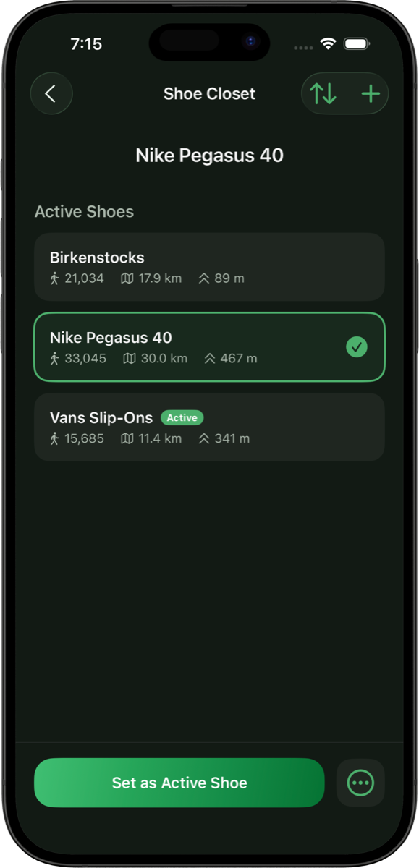Viewport: 419px width, 868px height.
Task: Tap the distance map icon for Nike Pegasus 40
Action: pyautogui.click(x=130, y=358)
